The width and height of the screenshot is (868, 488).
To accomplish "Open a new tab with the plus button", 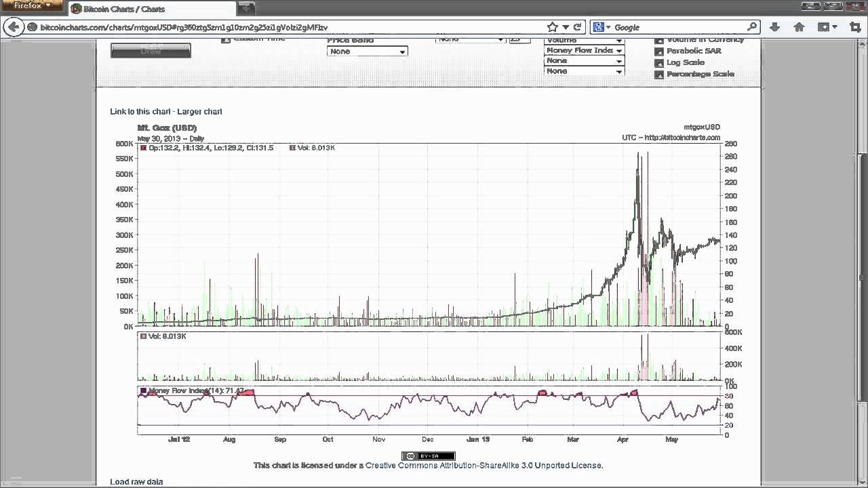I will tap(246, 9).
